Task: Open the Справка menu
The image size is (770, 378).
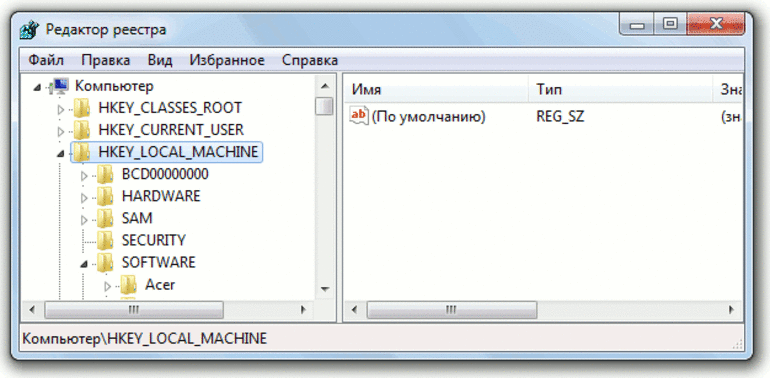Action: (310, 60)
